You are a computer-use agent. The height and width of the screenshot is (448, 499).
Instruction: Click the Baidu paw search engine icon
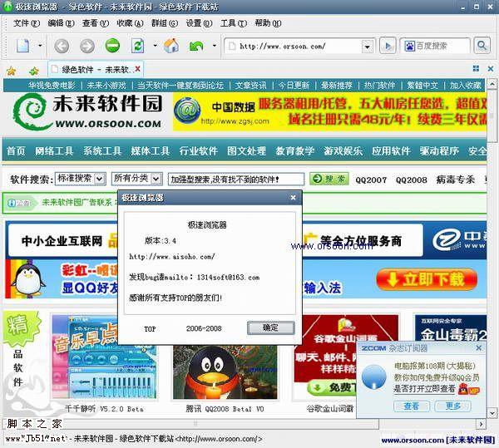pos(409,47)
